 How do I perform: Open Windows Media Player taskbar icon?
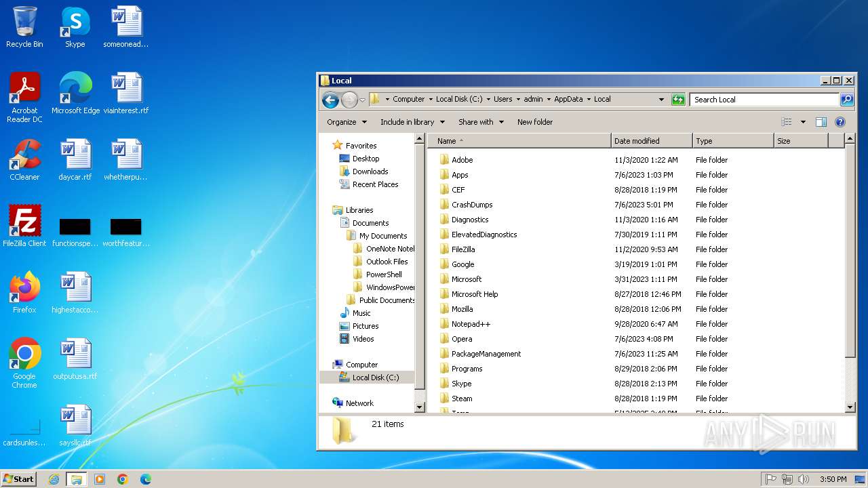pyautogui.click(x=100, y=479)
